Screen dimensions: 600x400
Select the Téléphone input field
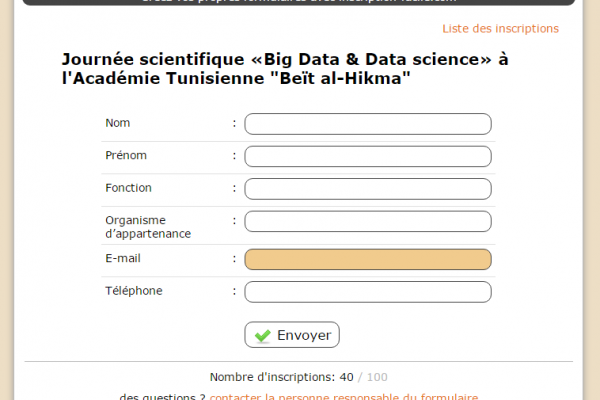tap(368, 292)
